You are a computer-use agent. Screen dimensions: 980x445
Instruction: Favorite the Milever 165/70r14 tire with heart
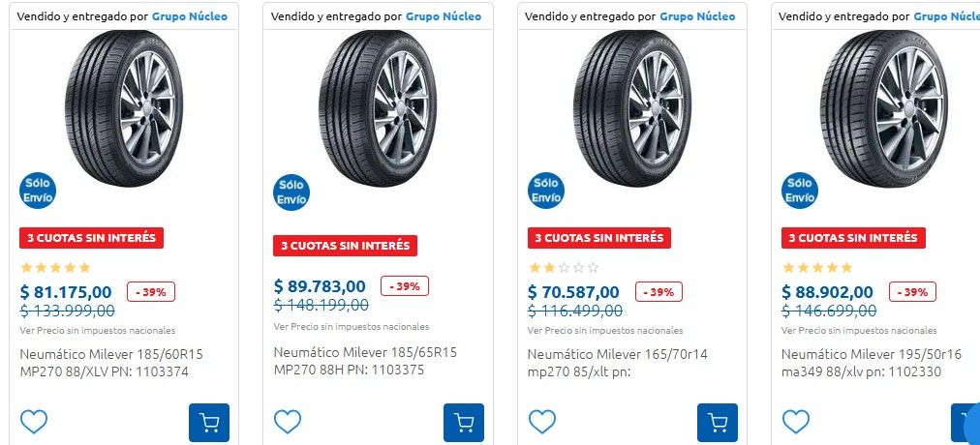click(x=542, y=422)
